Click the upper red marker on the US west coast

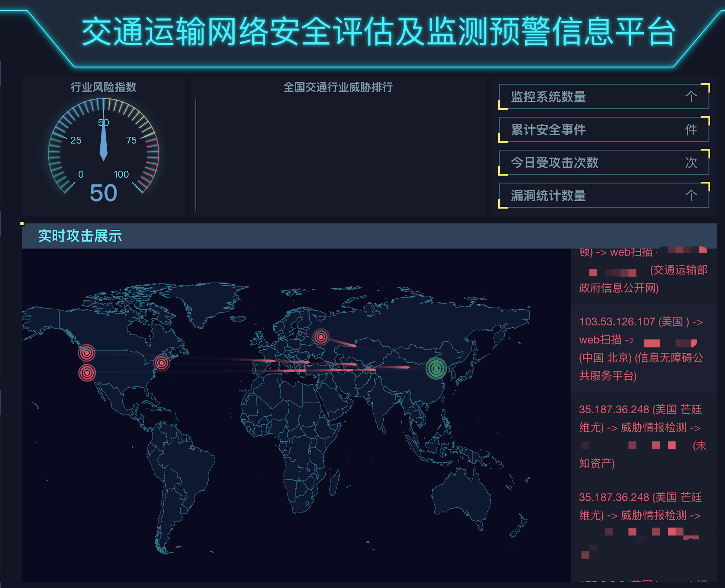[86, 353]
